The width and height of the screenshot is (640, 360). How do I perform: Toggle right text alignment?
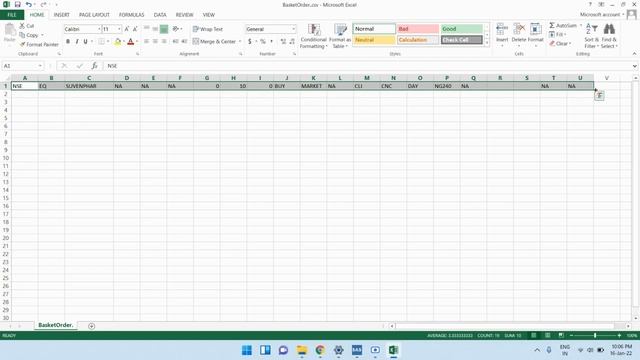164,41
